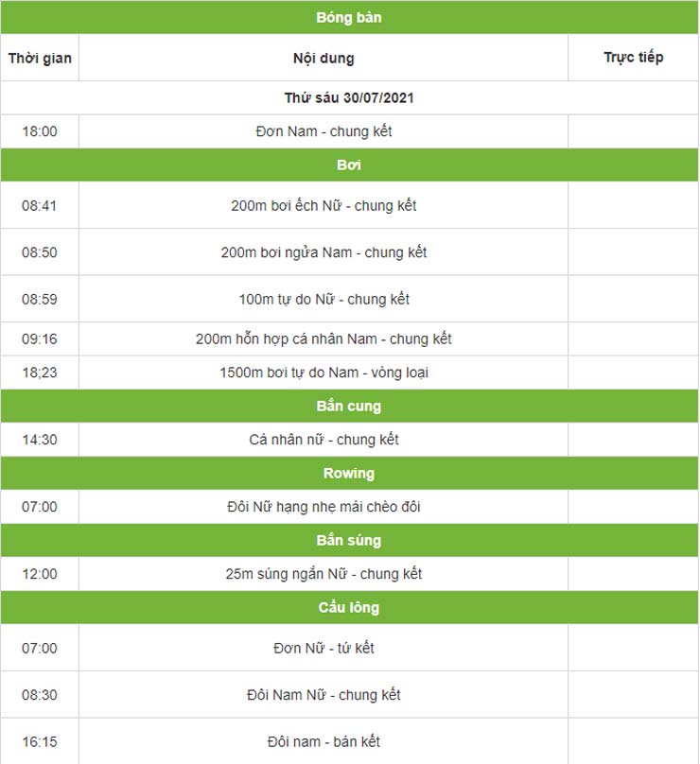Select Đôi Nữ hạng nhẹ mái chèo đôi

(324, 507)
